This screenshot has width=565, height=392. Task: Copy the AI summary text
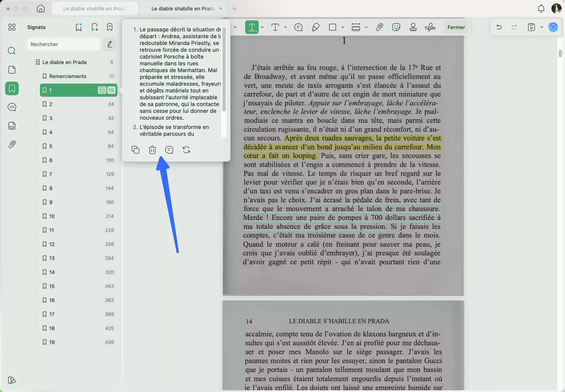point(135,150)
